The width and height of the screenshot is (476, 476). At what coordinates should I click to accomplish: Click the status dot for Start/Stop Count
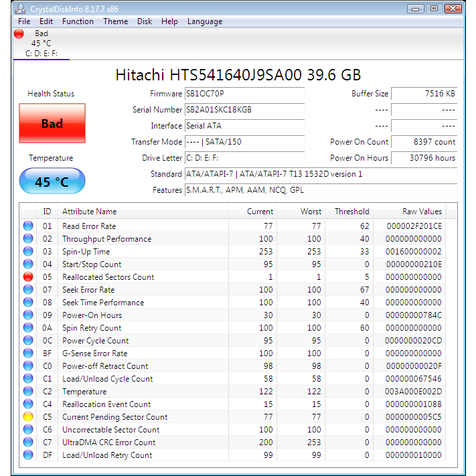28,264
